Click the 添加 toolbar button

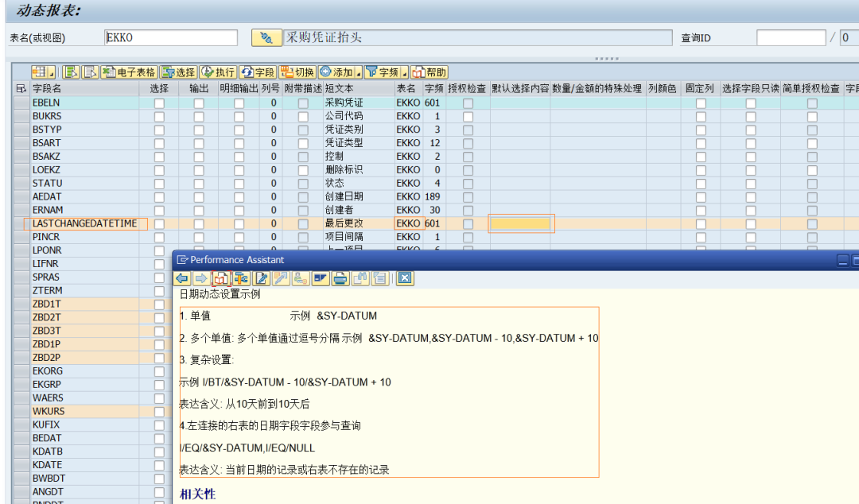[336, 72]
